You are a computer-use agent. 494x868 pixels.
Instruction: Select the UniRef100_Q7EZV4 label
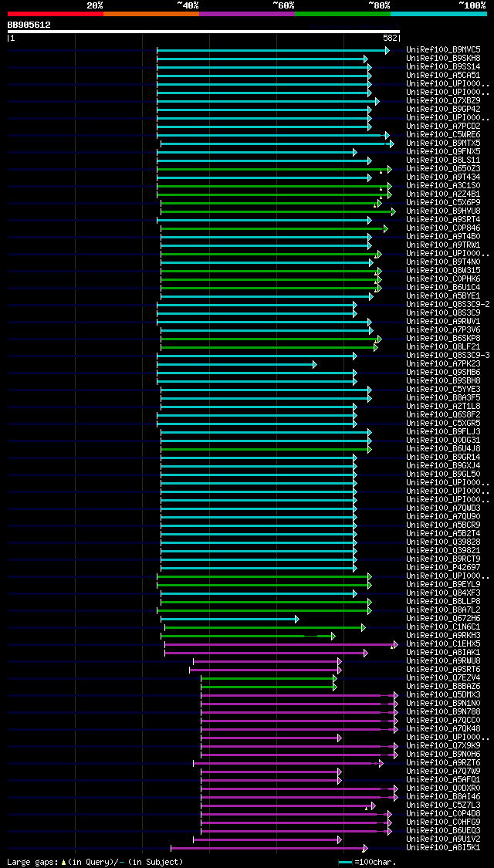click(443, 678)
